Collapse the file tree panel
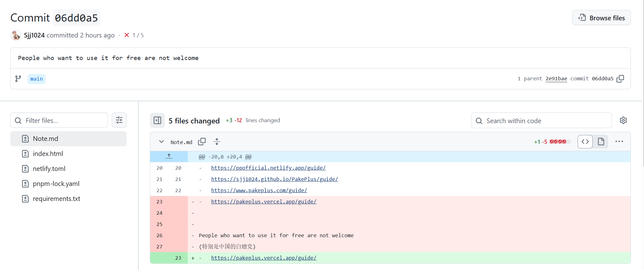The height and width of the screenshot is (270, 644). tap(157, 120)
